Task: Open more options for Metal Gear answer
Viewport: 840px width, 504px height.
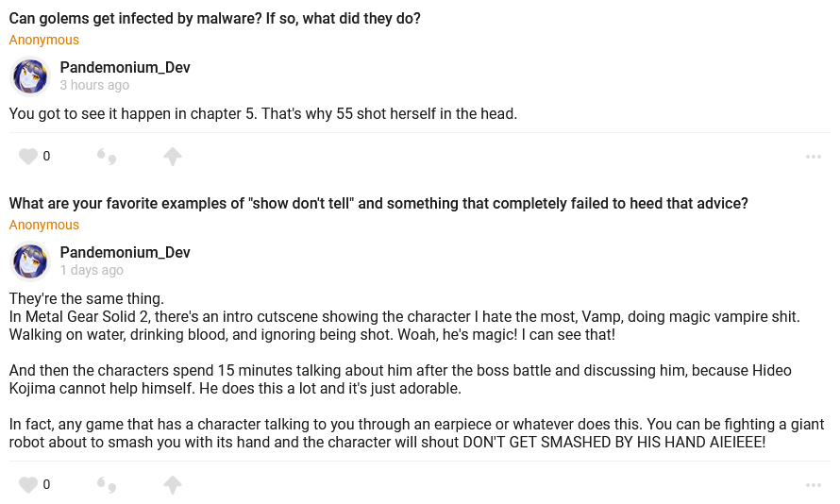Action: pyautogui.click(x=814, y=485)
